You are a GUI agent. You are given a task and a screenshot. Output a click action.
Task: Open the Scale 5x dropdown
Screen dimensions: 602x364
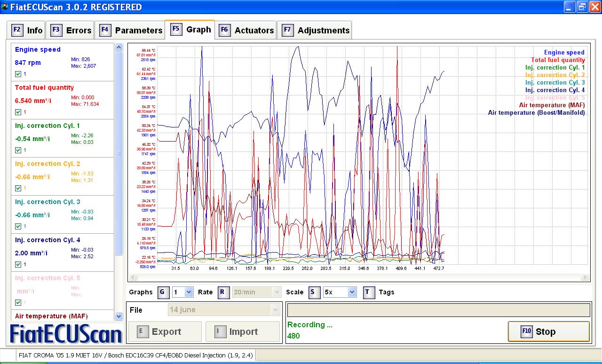coord(340,292)
